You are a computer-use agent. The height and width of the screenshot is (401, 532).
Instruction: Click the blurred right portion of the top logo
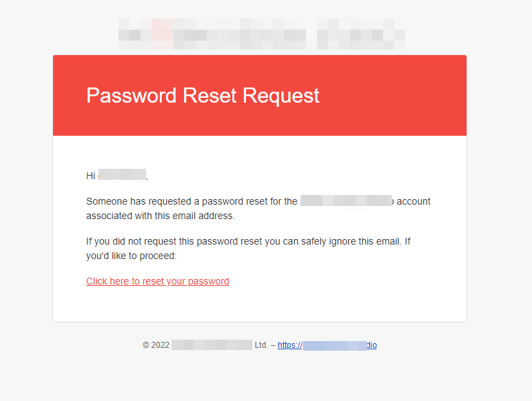click(x=361, y=34)
